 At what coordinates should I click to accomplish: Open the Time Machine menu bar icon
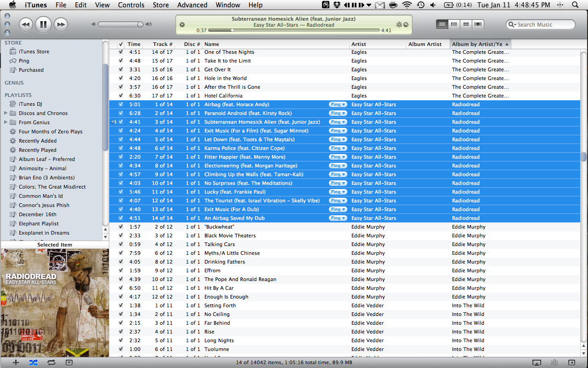tap(420, 5)
